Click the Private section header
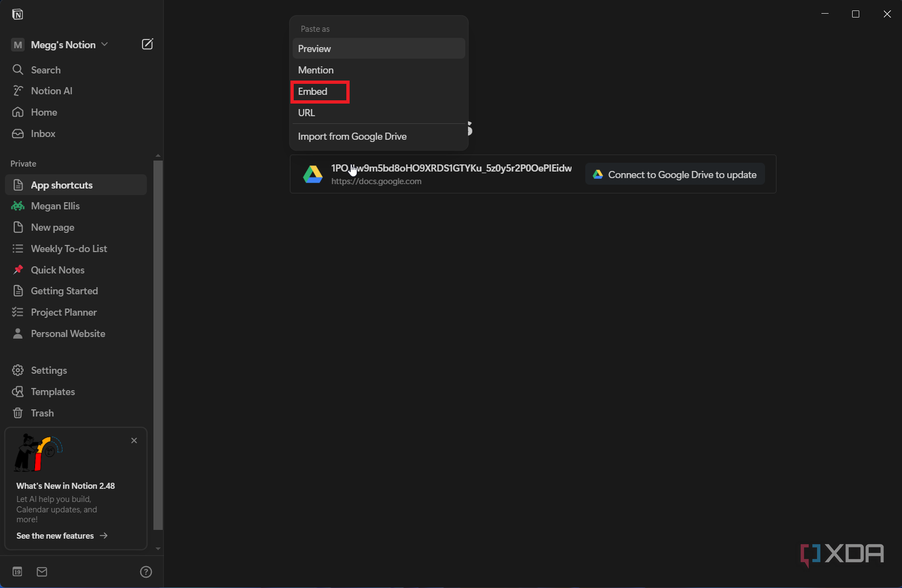This screenshot has width=902, height=588. pos(23,164)
